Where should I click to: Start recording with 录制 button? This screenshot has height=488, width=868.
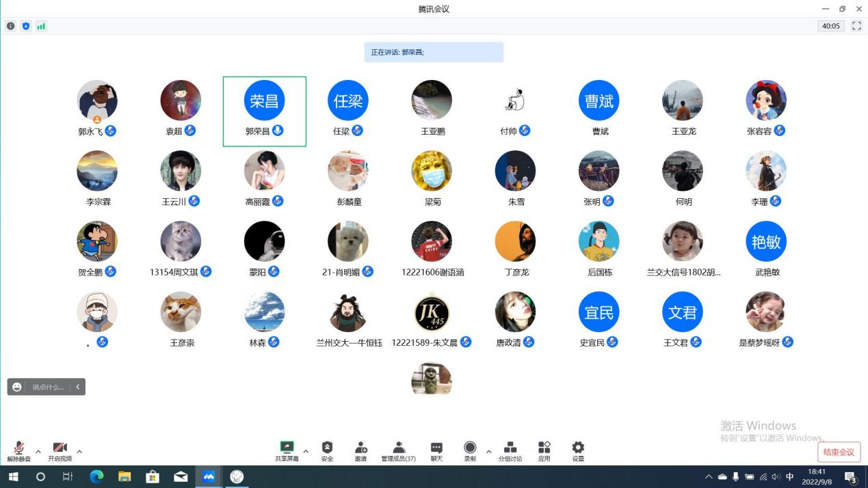pos(470,451)
